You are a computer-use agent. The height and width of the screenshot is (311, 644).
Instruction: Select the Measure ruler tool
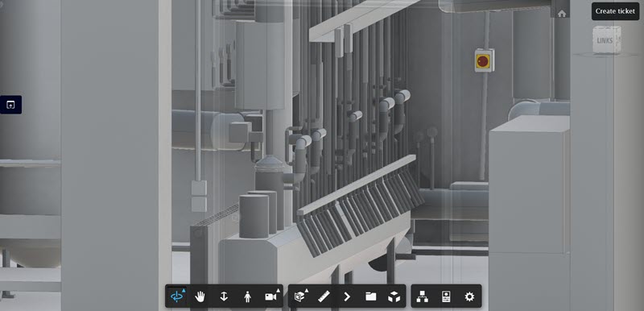tap(324, 296)
